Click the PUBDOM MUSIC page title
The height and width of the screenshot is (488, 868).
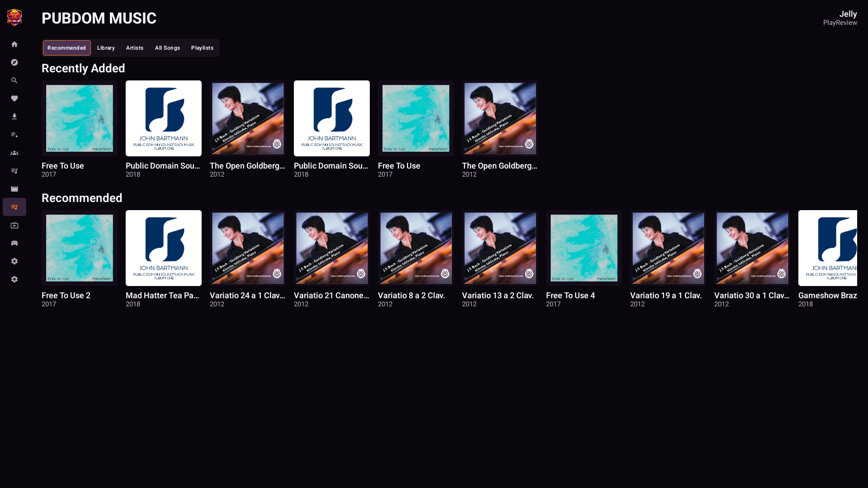pos(99,18)
